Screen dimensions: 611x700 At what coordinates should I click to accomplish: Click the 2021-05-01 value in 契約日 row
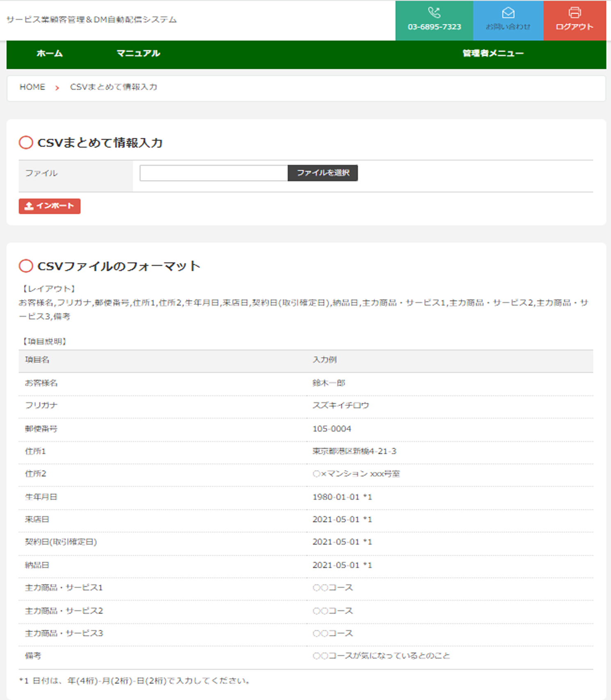342,542
